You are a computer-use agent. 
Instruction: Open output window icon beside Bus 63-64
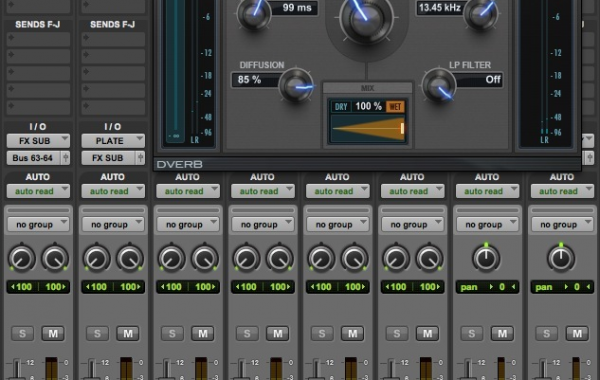tap(65, 158)
